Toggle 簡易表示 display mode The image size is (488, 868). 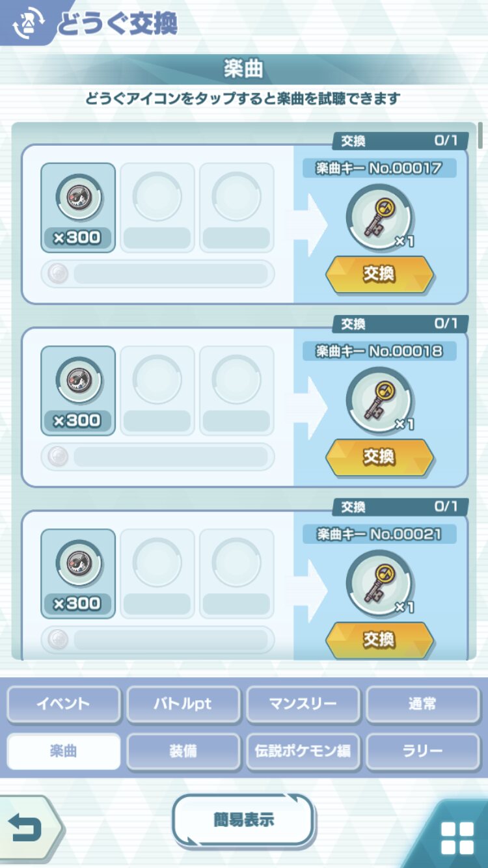244,820
